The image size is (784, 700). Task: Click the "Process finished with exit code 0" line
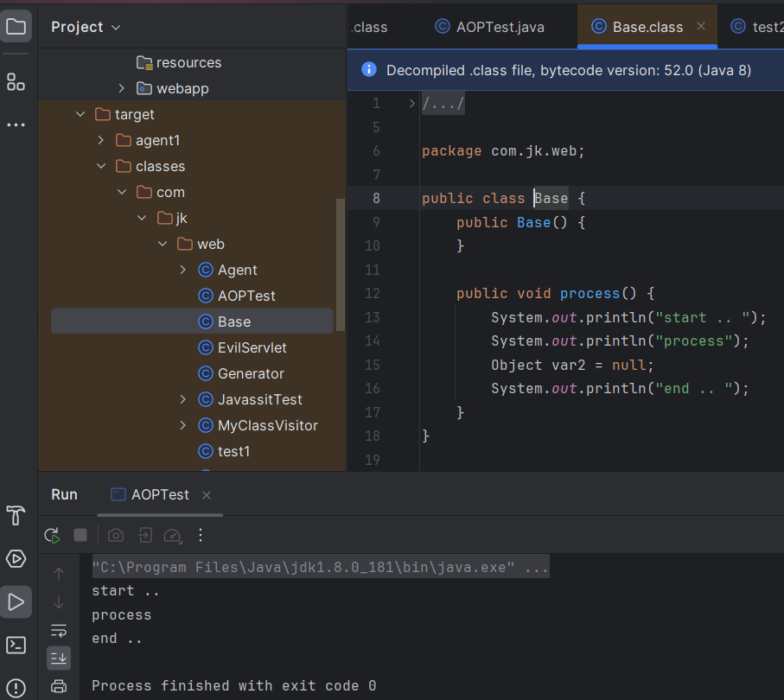(233, 685)
